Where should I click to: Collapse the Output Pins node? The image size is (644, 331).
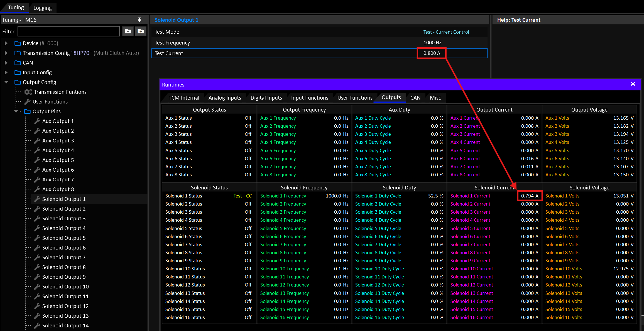16,111
